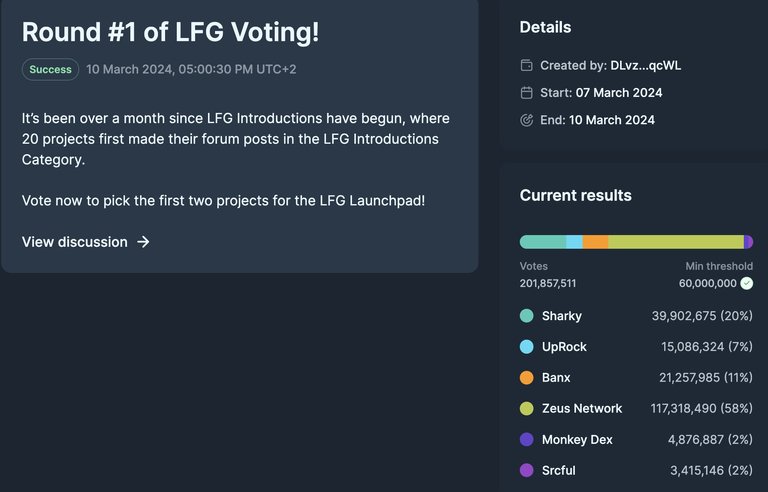
Task: Click the UpRock light blue dot
Action: [x=527, y=346]
